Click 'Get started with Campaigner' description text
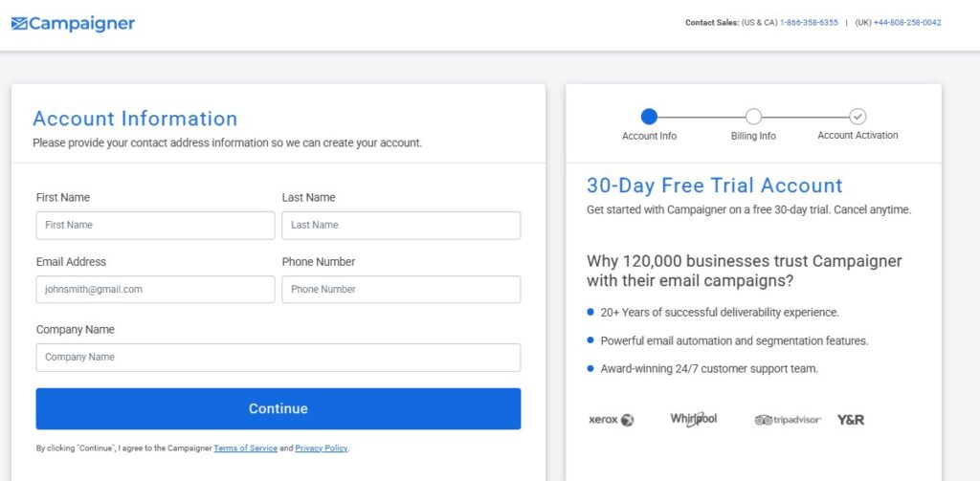Image resolution: width=980 pixels, height=481 pixels. (x=748, y=209)
